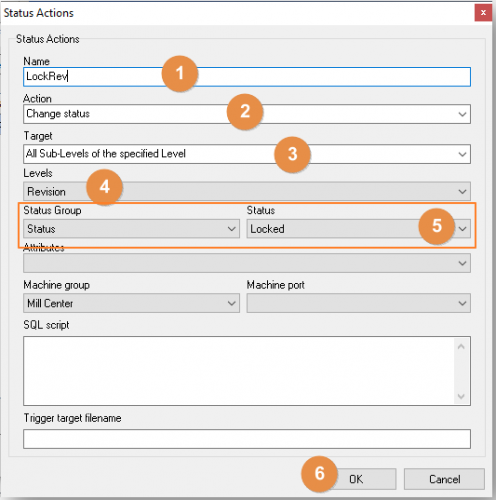Click the SQL script scrollbar up arrow
The width and height of the screenshot is (496, 500).
pyautogui.click(x=461, y=347)
